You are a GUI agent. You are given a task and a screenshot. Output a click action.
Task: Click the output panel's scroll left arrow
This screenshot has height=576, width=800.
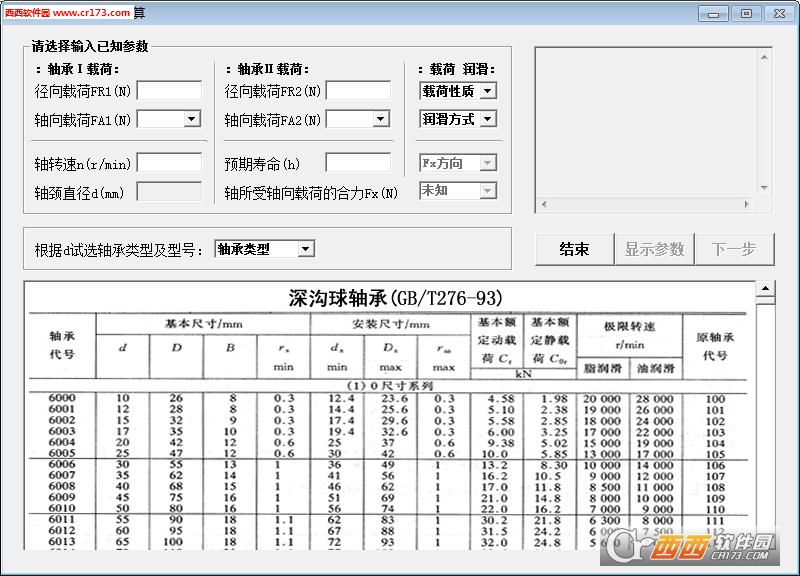pos(543,206)
